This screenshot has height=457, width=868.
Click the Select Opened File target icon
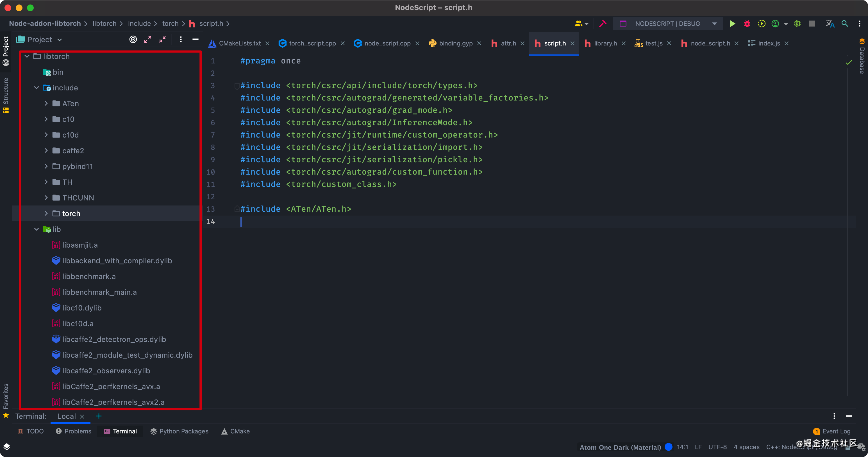tap(133, 39)
